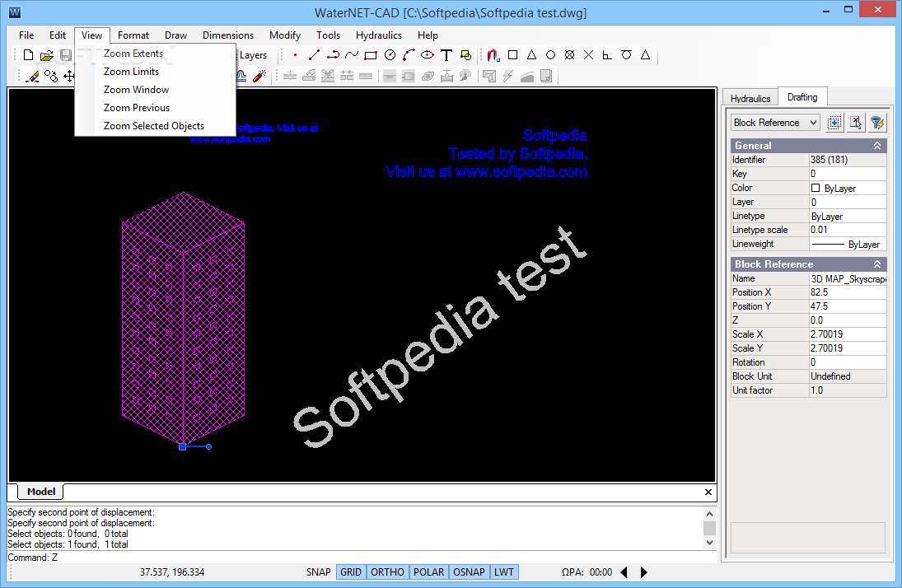Edit the Position X value 82.5
This screenshot has height=588, width=902.
point(848,292)
